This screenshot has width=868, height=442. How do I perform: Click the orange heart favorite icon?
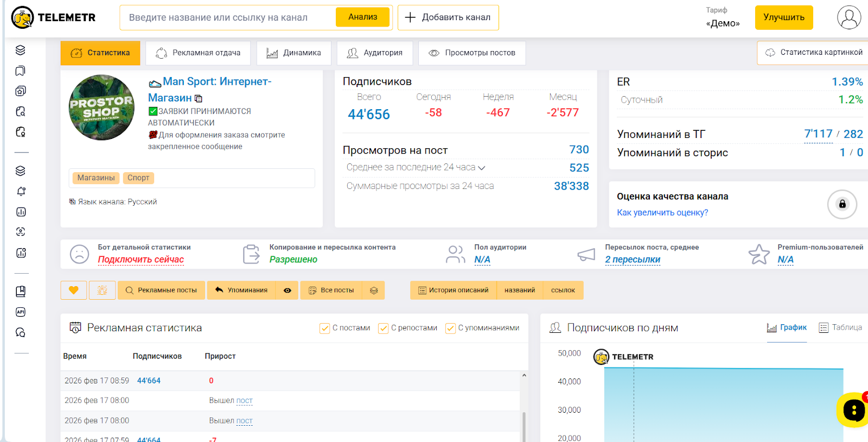(73, 290)
